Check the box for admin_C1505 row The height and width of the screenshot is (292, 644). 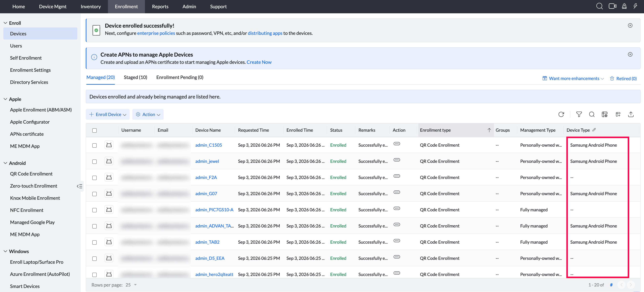(x=94, y=145)
